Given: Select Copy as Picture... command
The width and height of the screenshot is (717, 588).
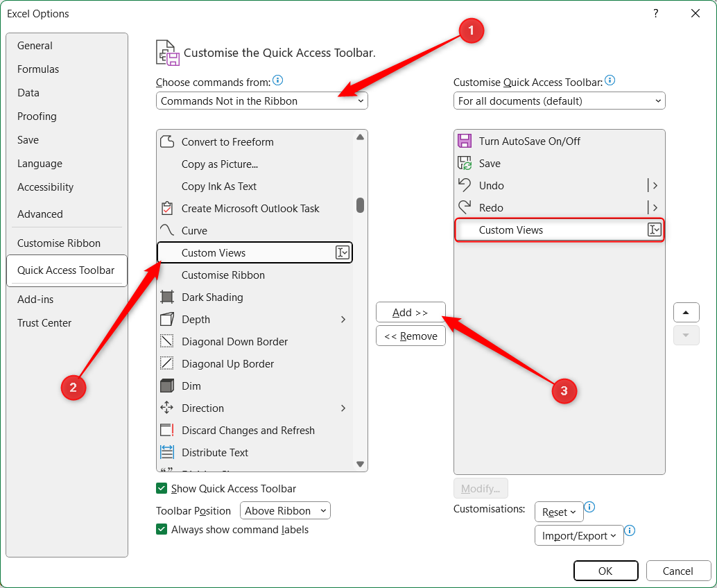Looking at the screenshot, I should pyautogui.click(x=255, y=164).
